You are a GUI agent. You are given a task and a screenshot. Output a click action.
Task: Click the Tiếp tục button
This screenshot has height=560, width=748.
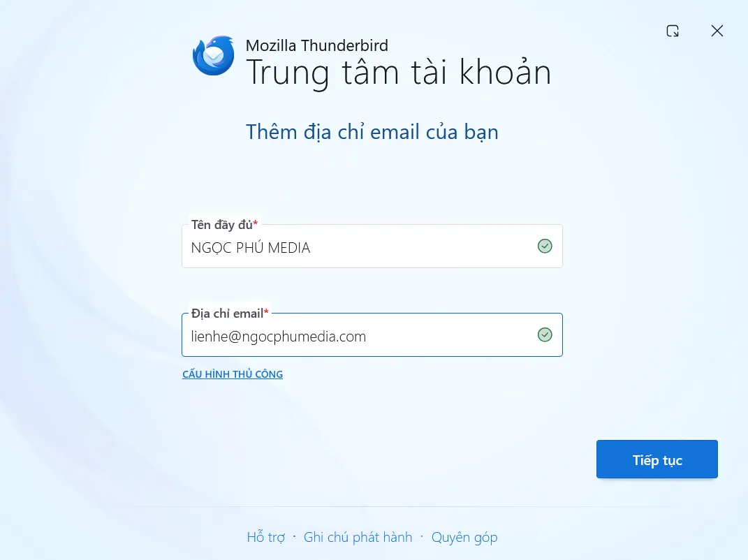click(657, 459)
